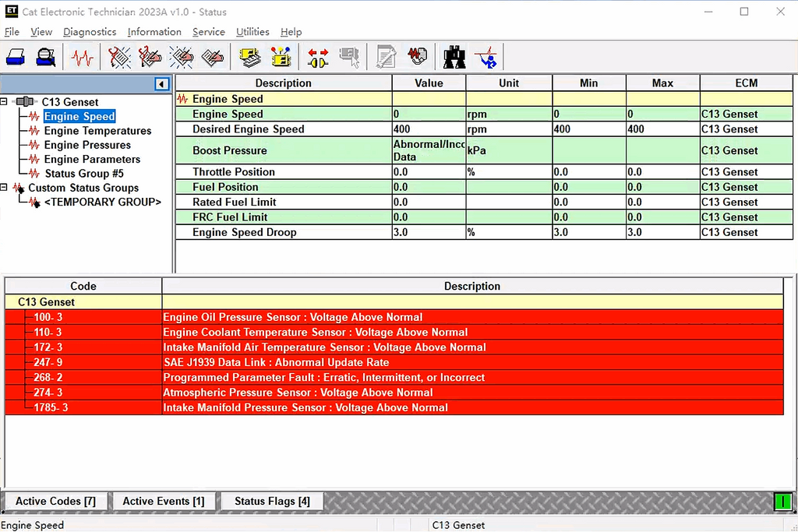The image size is (798, 532).
Task: Click the Active Events [1] button
Action: click(x=164, y=501)
